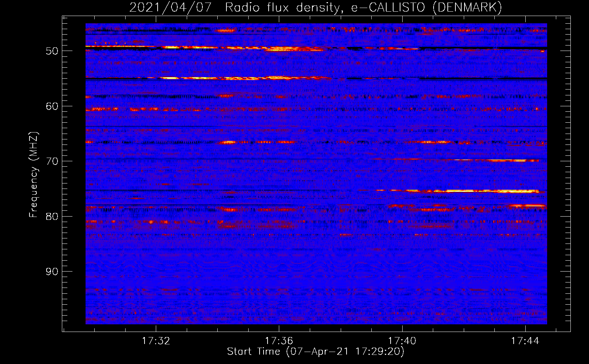Click the 17:36 time axis label
This screenshot has height=364, width=589.
pos(279,341)
